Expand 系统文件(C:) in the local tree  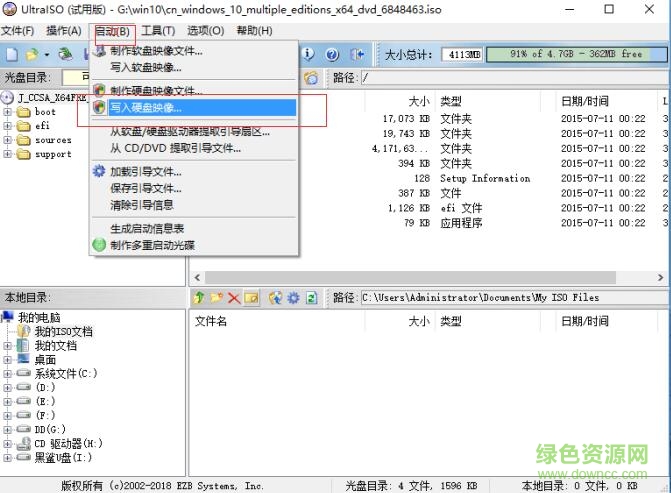9,373
